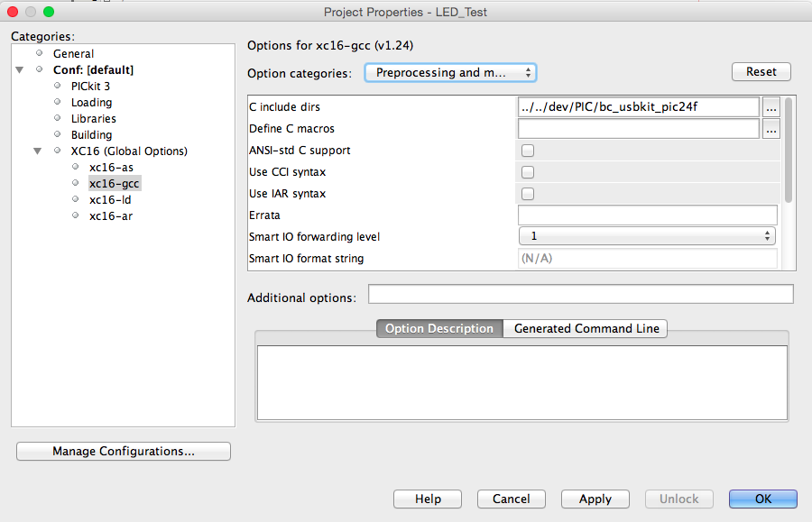Viewport: 812px width, 522px height.
Task: Open the Option categories dropdown
Action: click(450, 73)
